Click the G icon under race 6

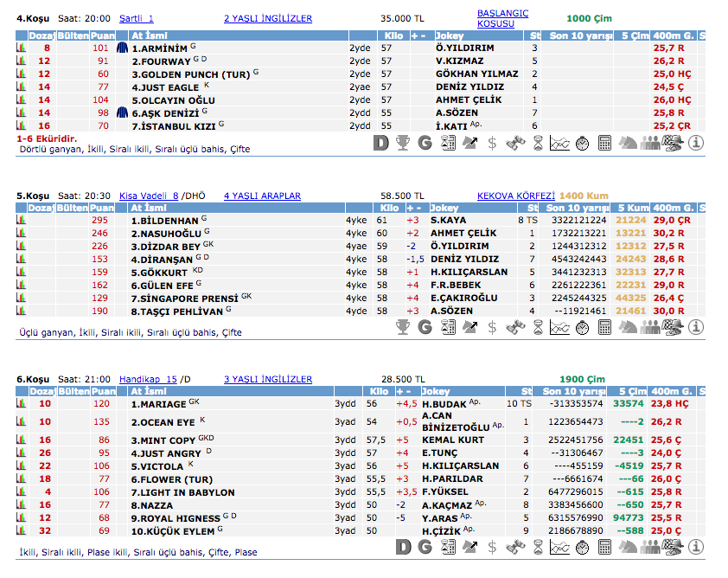tap(425, 547)
